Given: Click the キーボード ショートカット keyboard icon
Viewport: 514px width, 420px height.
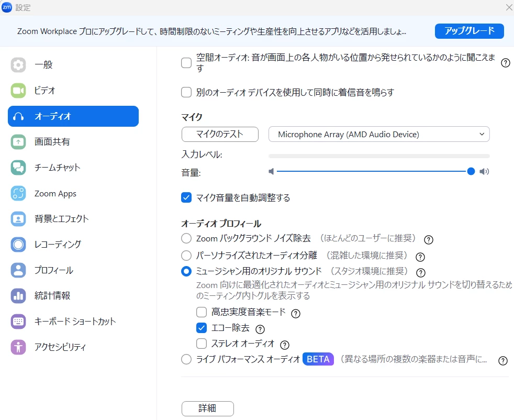Looking at the screenshot, I should click(x=18, y=322).
